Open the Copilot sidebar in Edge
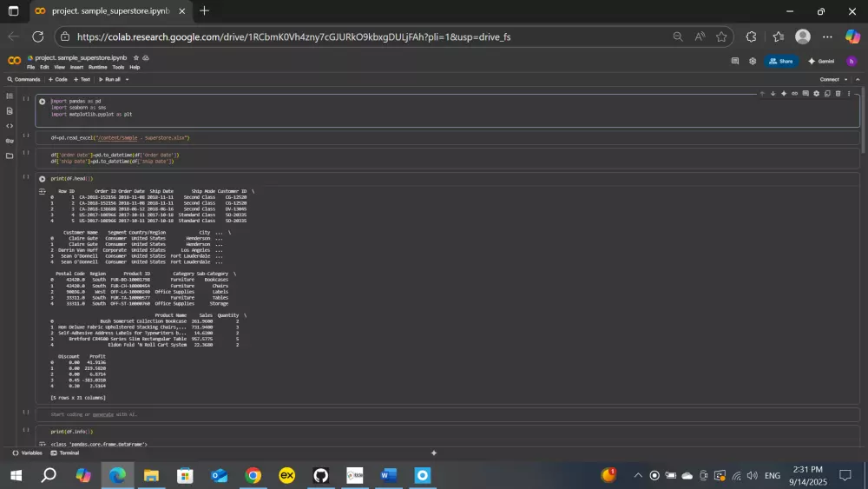Screen dimensions: 868x489 (852, 36)
